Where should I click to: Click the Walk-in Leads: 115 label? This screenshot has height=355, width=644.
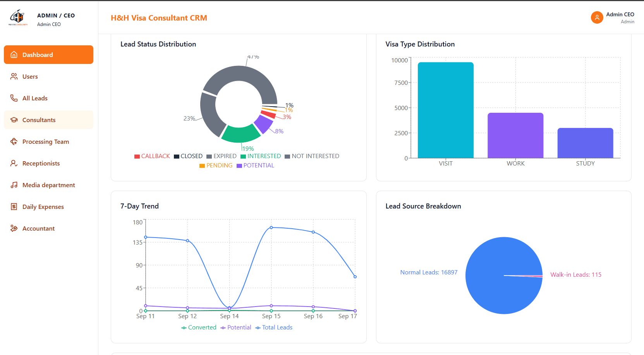click(576, 275)
